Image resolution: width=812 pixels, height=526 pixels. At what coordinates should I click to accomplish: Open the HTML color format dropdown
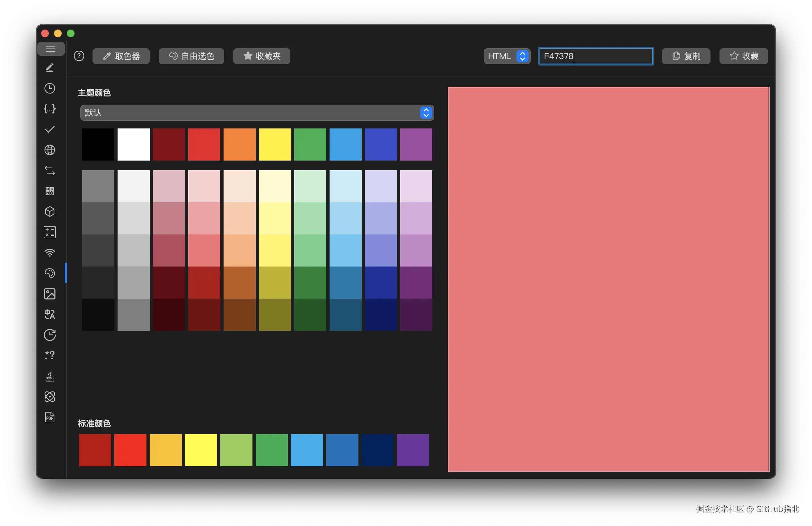click(507, 56)
